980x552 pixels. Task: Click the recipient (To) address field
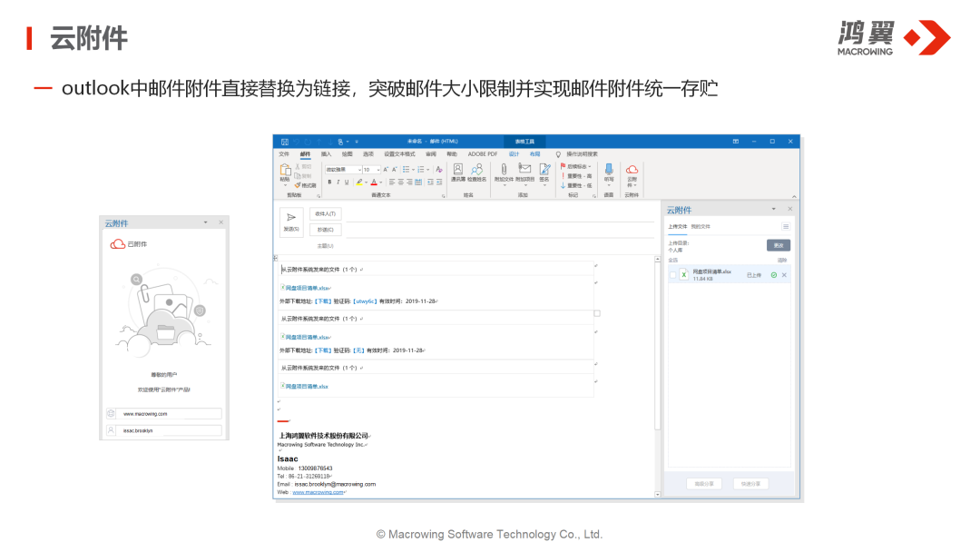tap(499, 213)
